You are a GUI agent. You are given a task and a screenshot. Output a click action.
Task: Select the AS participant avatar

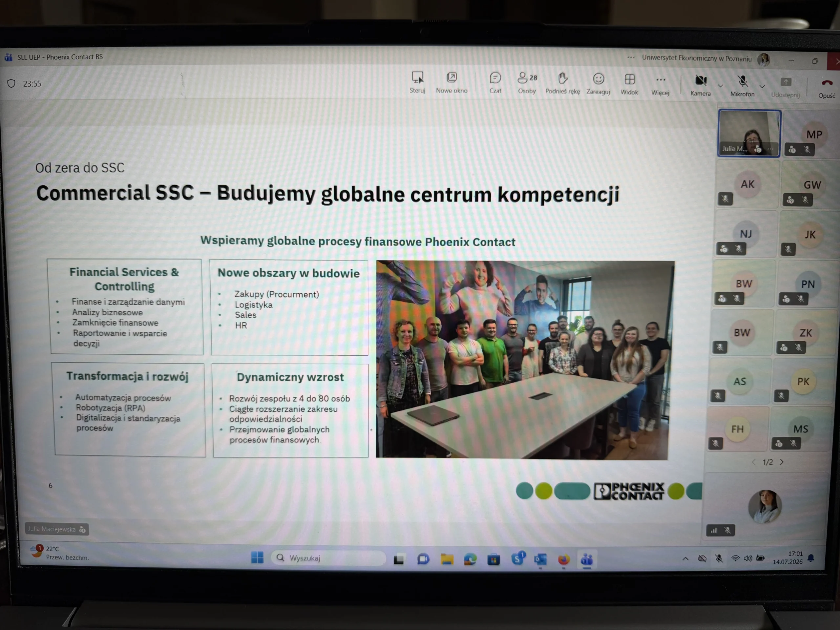(739, 381)
